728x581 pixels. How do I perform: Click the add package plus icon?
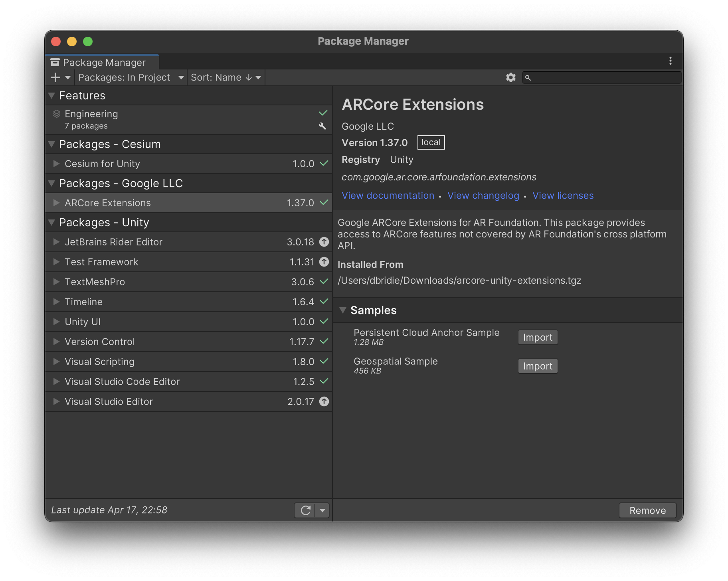[x=55, y=77]
